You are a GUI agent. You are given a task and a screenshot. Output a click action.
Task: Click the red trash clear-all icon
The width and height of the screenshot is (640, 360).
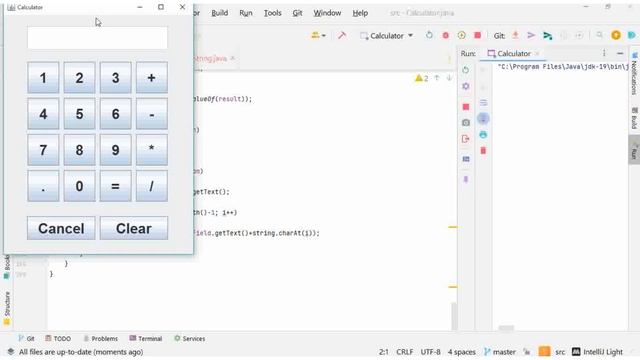pyautogui.click(x=483, y=151)
